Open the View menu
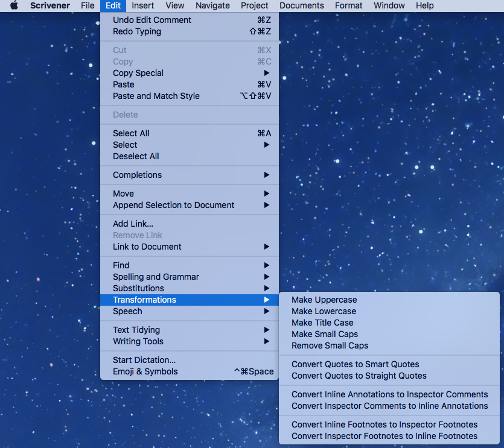The image size is (504, 448). point(175,5)
